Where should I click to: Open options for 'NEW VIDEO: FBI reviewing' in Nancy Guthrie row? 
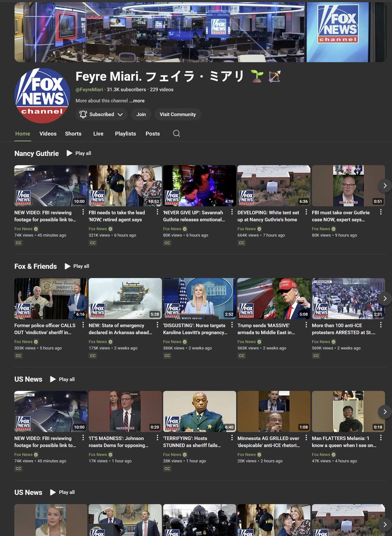pos(83,212)
